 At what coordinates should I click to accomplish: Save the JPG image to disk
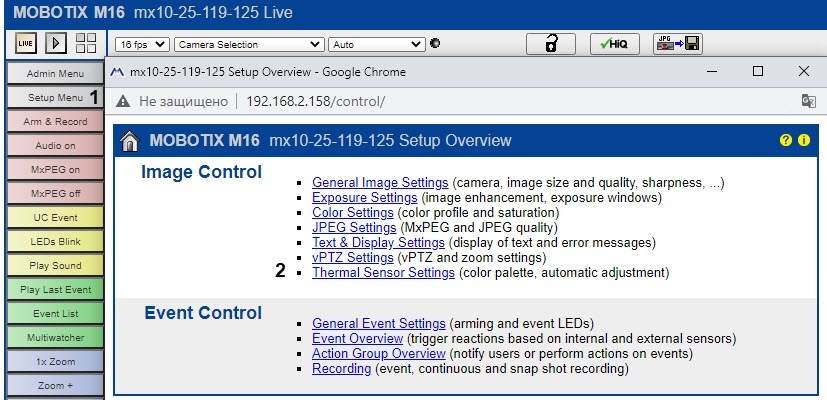[678, 44]
